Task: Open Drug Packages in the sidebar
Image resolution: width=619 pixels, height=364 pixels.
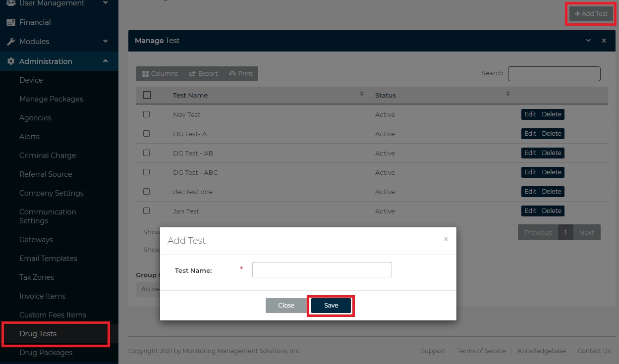Action: click(46, 353)
